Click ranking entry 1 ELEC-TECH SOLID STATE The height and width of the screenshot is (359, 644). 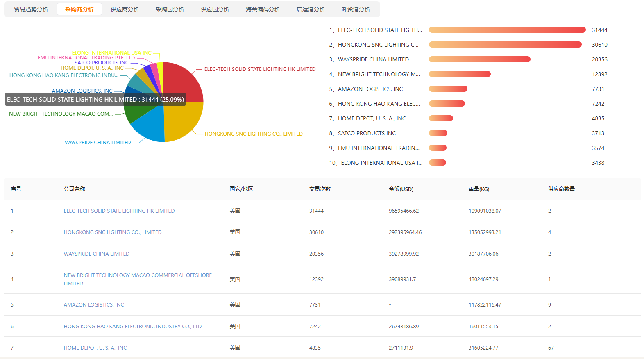click(x=376, y=30)
